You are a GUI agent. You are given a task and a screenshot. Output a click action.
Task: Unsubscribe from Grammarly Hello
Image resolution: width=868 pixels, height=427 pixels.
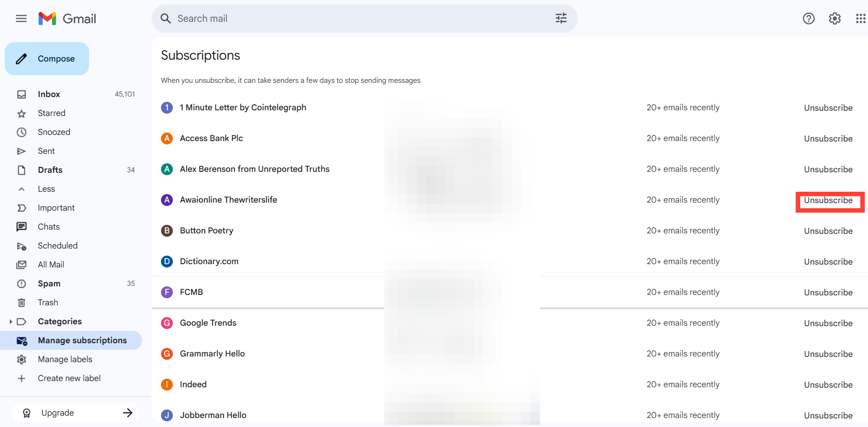[x=828, y=354]
